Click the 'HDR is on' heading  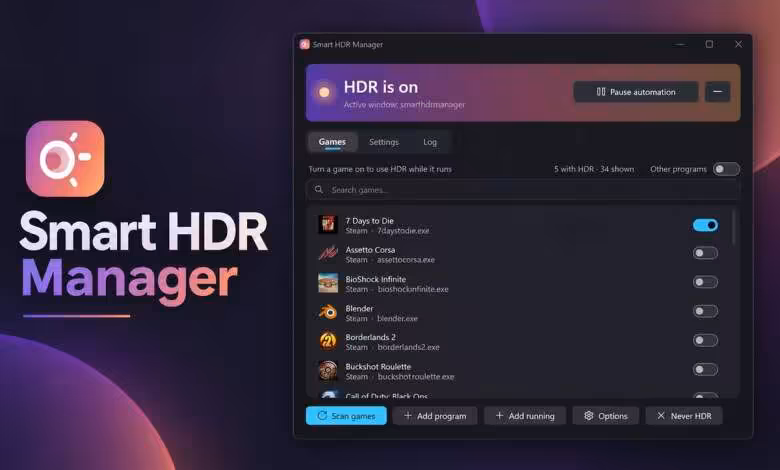(381, 87)
